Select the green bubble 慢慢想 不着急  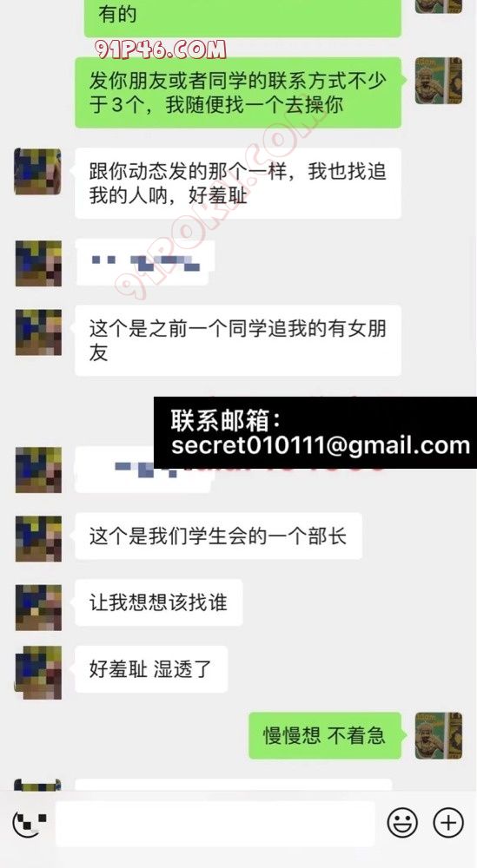click(325, 735)
